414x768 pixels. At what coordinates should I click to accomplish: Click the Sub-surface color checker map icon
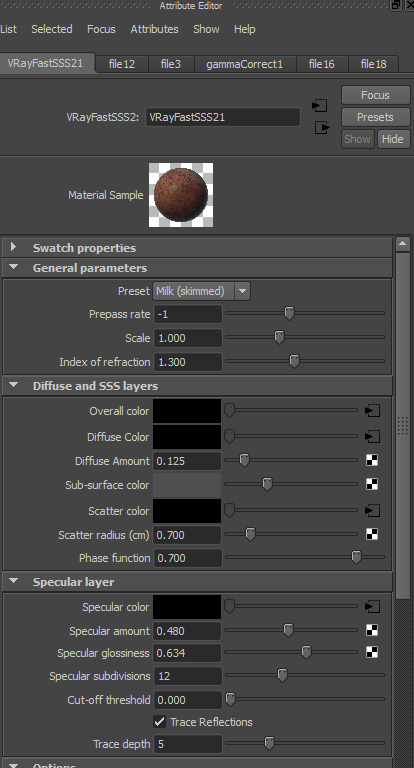372,484
